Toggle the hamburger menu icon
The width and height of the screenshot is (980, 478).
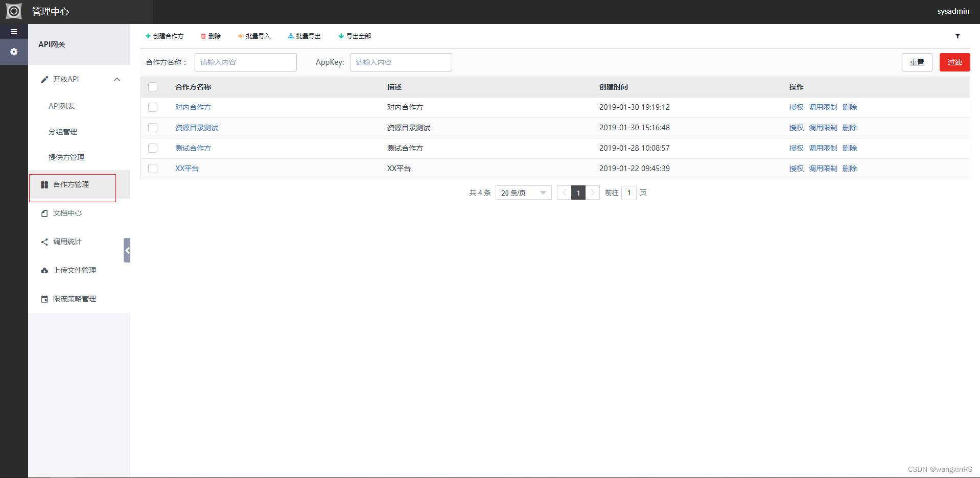pos(14,32)
